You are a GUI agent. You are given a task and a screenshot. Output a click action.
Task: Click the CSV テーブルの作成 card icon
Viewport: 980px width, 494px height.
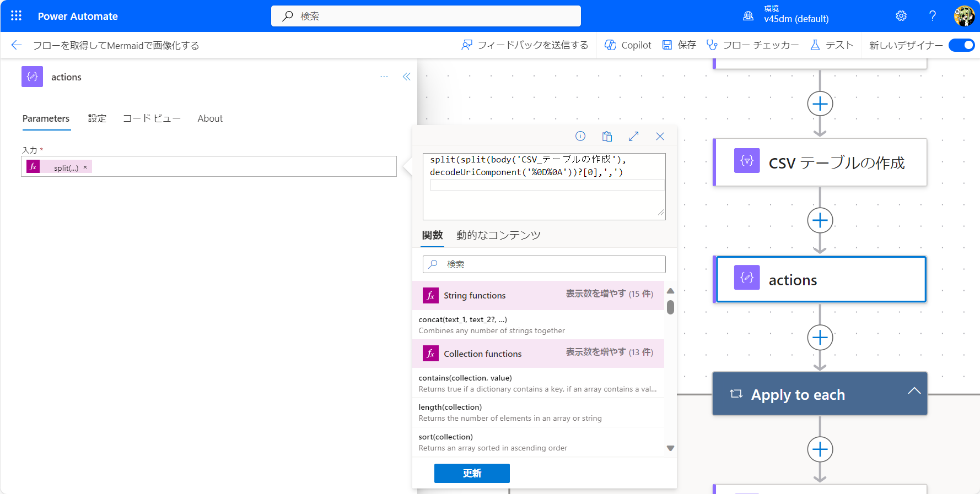tap(747, 160)
